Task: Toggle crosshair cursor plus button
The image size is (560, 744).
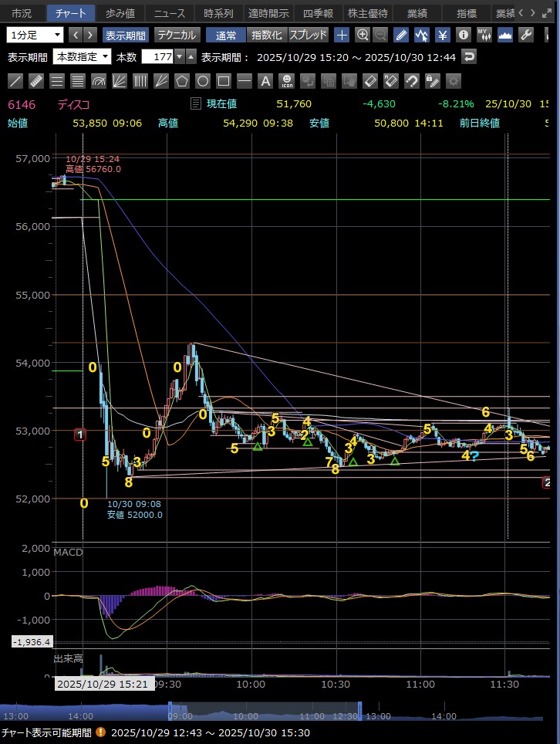Action: (x=342, y=35)
